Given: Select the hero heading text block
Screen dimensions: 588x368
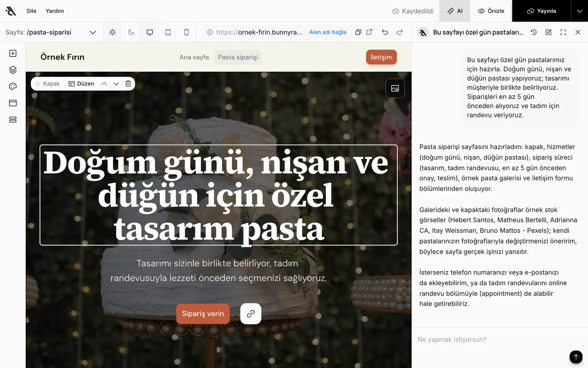Looking at the screenshot, I should click(x=219, y=195).
